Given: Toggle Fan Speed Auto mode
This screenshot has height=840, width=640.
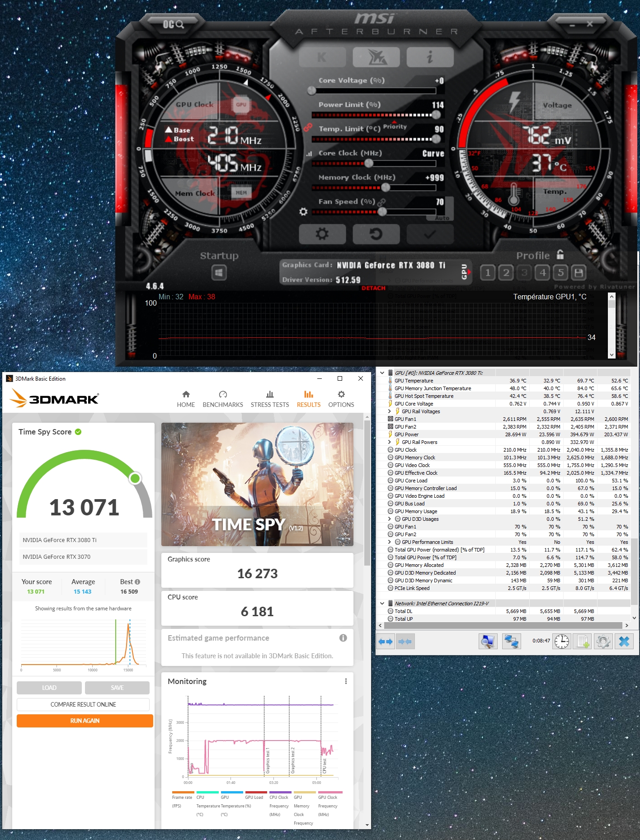Looking at the screenshot, I should 442,218.
